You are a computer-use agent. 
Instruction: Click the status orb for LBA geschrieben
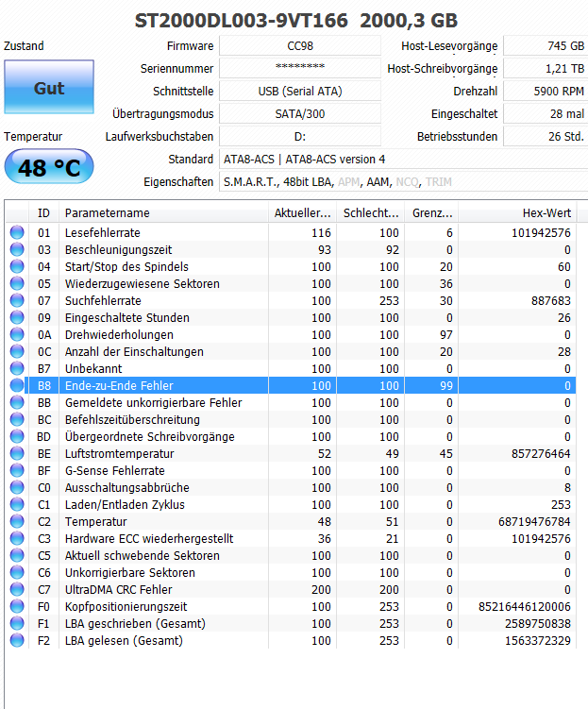click(x=17, y=623)
